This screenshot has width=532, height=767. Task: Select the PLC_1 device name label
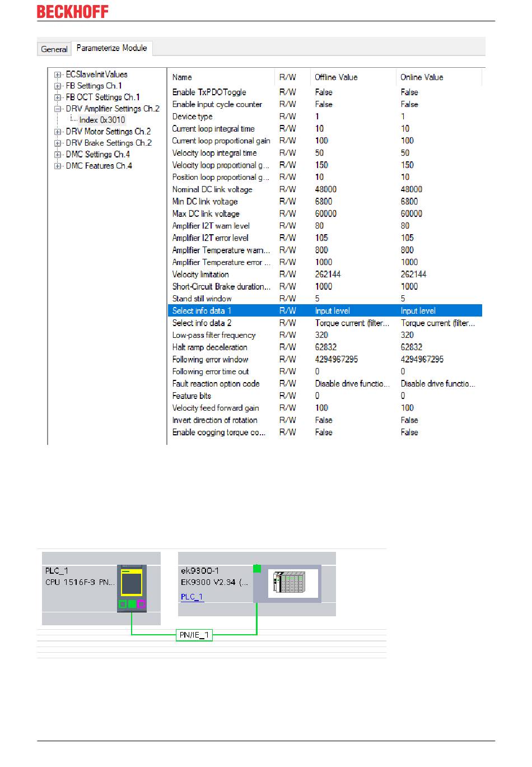pyautogui.click(x=56, y=571)
